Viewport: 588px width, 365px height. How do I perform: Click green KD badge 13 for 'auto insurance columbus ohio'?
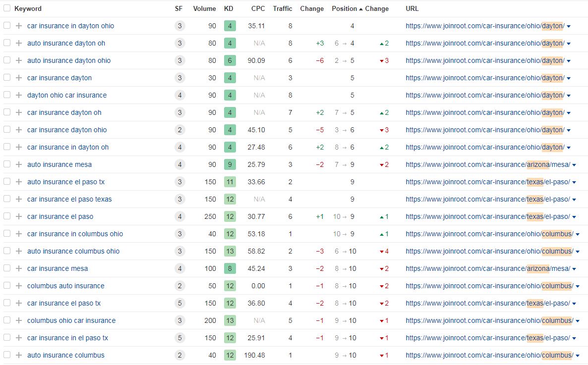pyautogui.click(x=230, y=251)
